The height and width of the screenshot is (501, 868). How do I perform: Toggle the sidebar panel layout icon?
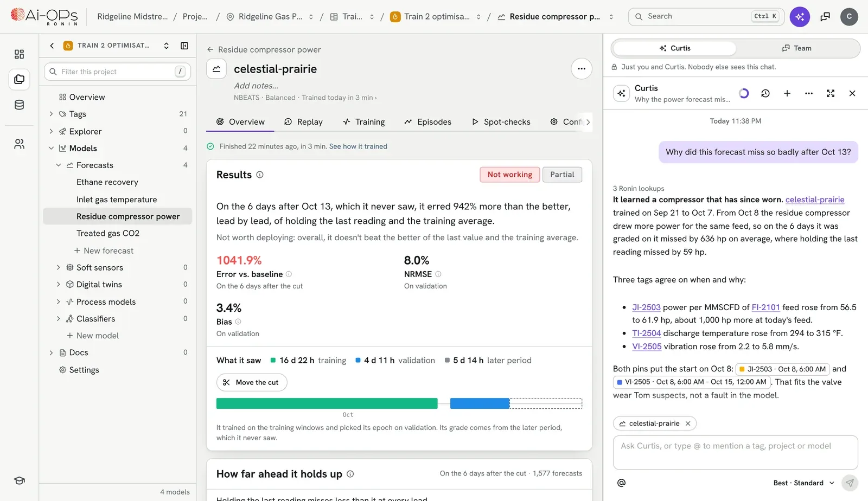[184, 46]
